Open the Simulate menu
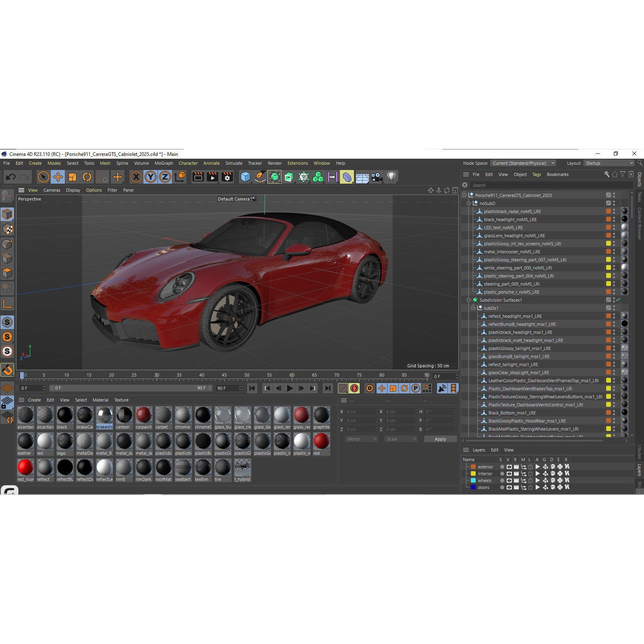Viewport: 644px width, 644px height. pyautogui.click(x=234, y=163)
